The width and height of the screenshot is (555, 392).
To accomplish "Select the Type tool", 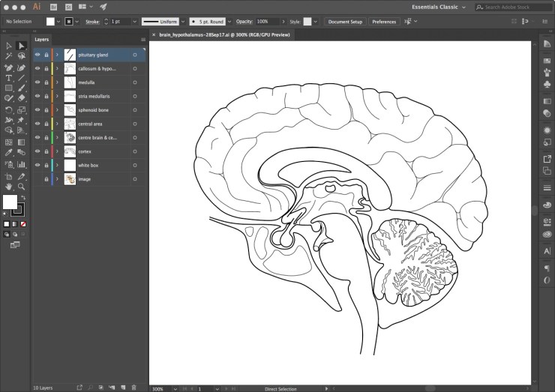I will click(9, 78).
